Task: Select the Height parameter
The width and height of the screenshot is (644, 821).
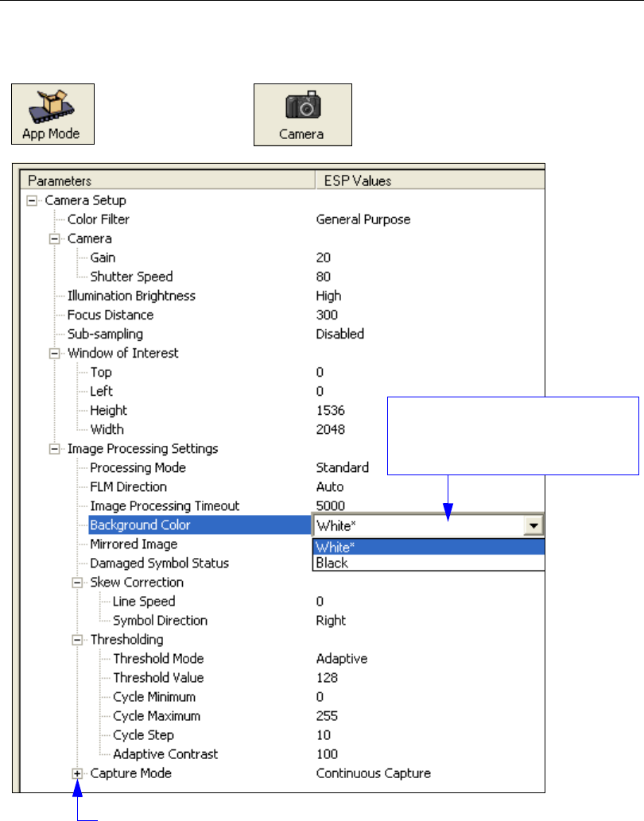Action: tap(109, 410)
